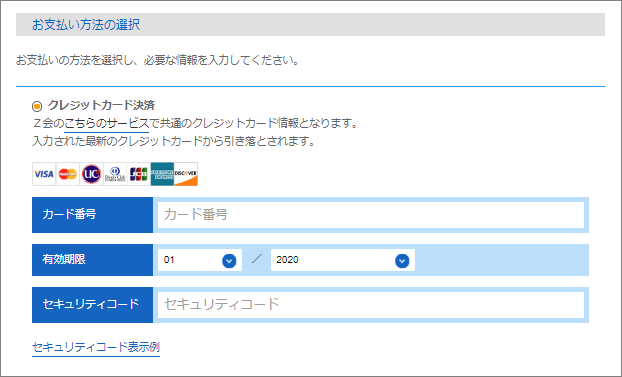Focus the セキュリティコード input field
The image size is (622, 377).
pos(371,305)
